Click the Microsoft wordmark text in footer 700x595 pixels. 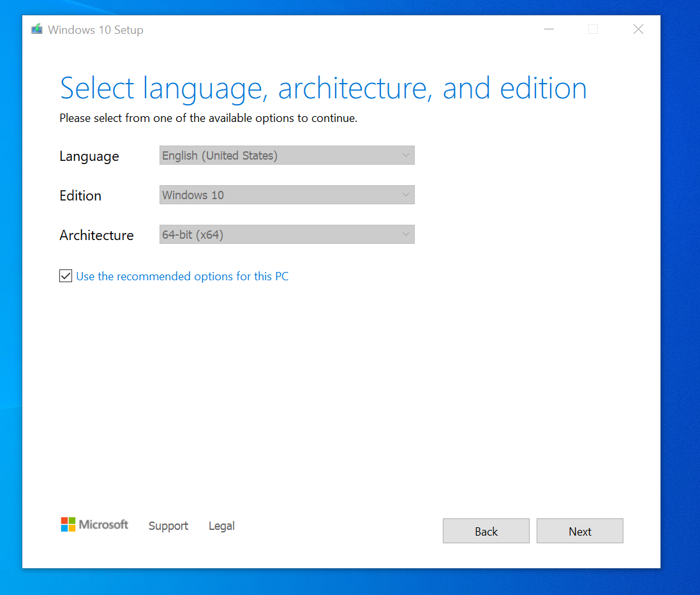[x=103, y=525]
